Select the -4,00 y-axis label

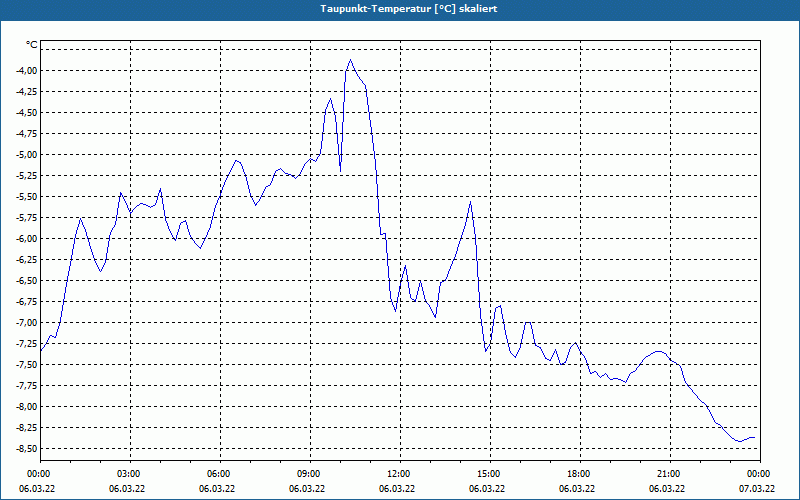[x=27, y=70]
